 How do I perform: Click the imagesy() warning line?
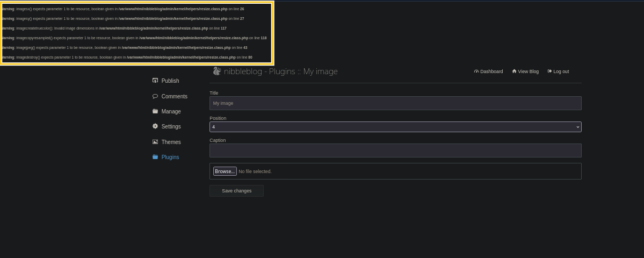122,18
